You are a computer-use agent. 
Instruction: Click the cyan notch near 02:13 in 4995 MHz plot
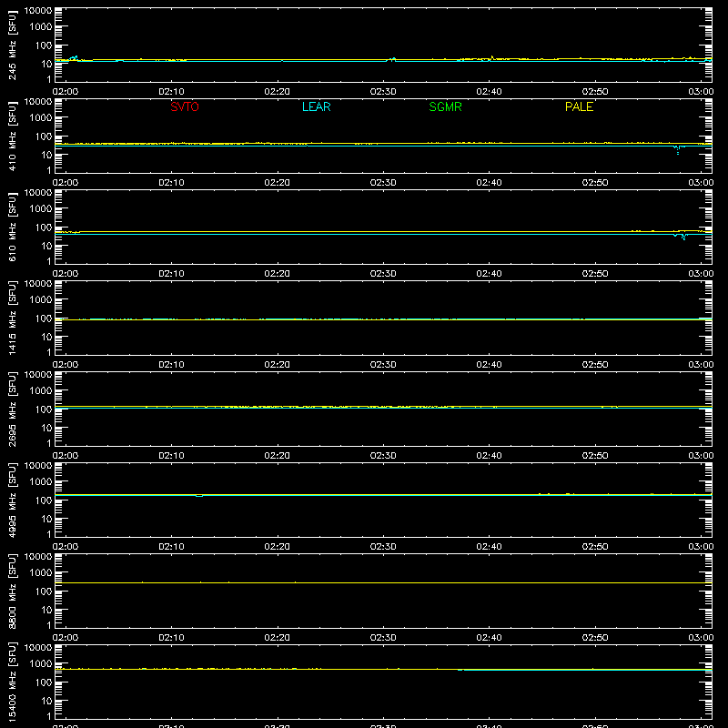point(199,496)
